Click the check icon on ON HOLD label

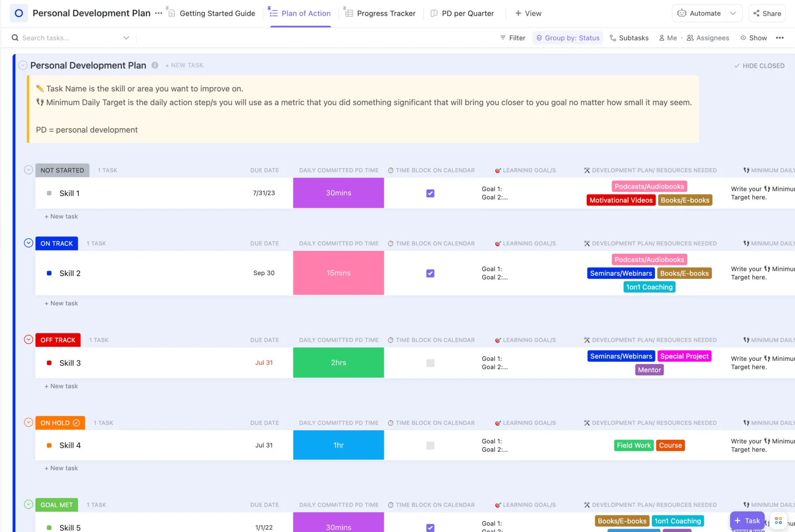point(76,423)
